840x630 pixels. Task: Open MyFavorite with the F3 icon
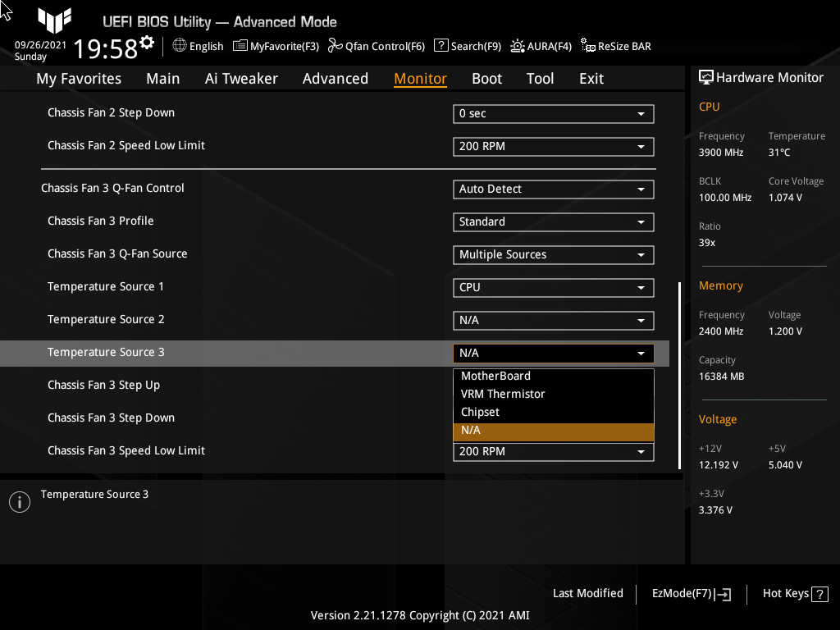(239, 46)
